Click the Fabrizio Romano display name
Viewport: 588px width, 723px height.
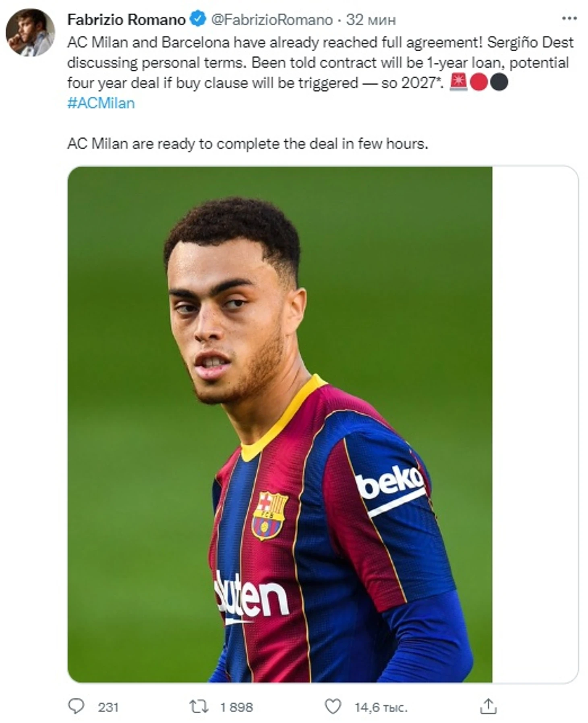coord(126,19)
